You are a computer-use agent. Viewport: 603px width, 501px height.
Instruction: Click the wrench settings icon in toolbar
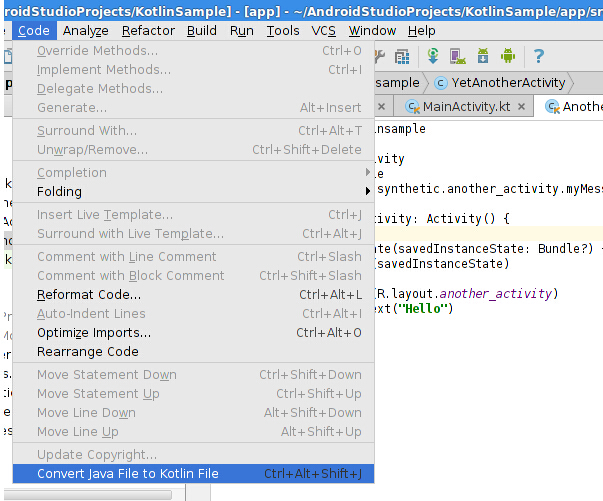(380, 57)
